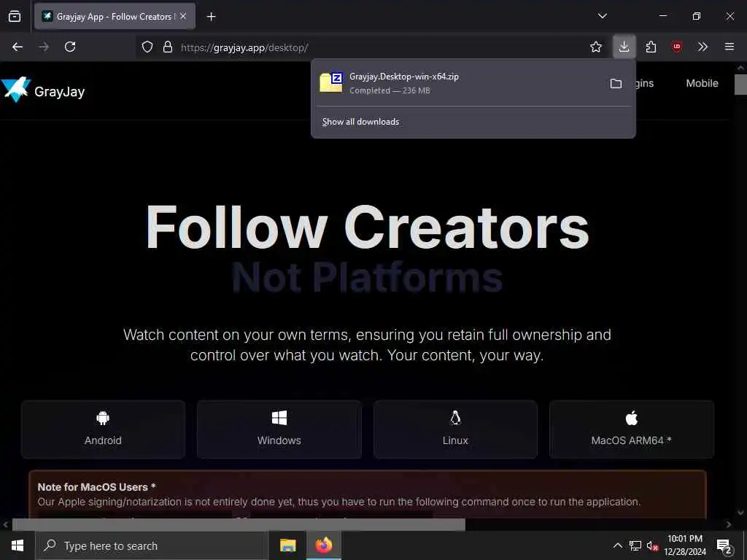The height and width of the screenshot is (560, 747).
Task: Toggle the downloads toolbar button
Action: 624,47
